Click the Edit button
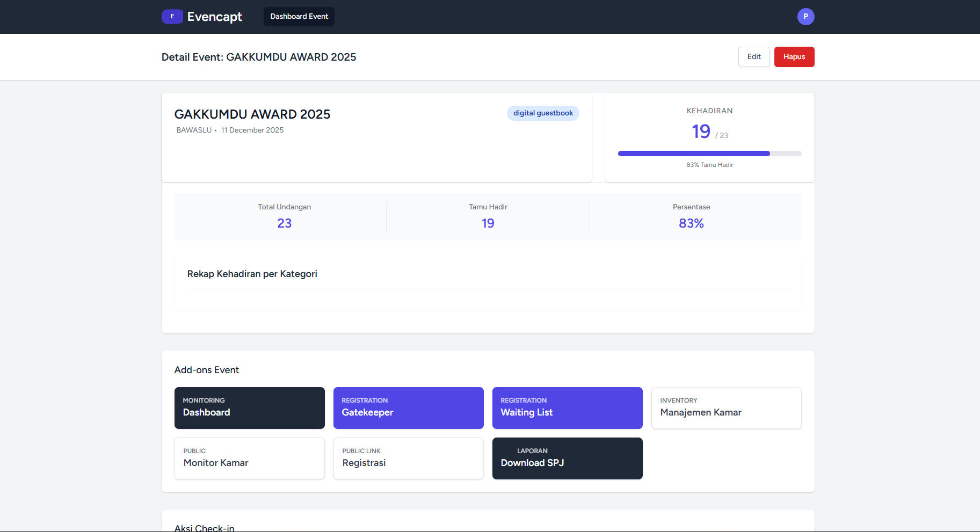The width and height of the screenshot is (980, 532). tap(754, 56)
